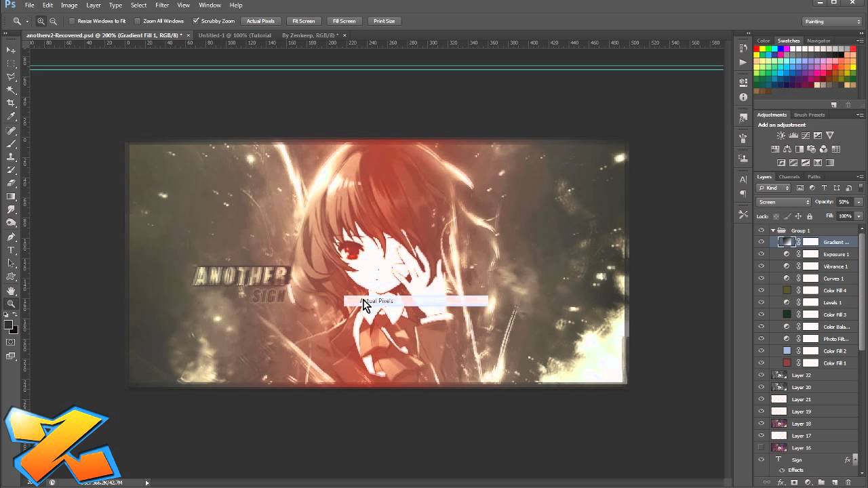Enable Zoom All Windows checkbox

tap(138, 21)
